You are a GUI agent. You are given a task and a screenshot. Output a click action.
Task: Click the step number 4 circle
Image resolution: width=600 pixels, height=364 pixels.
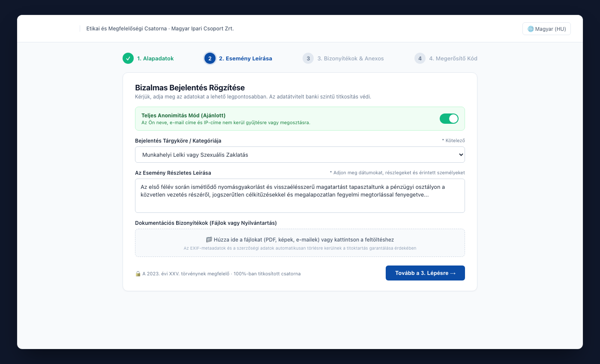420,58
